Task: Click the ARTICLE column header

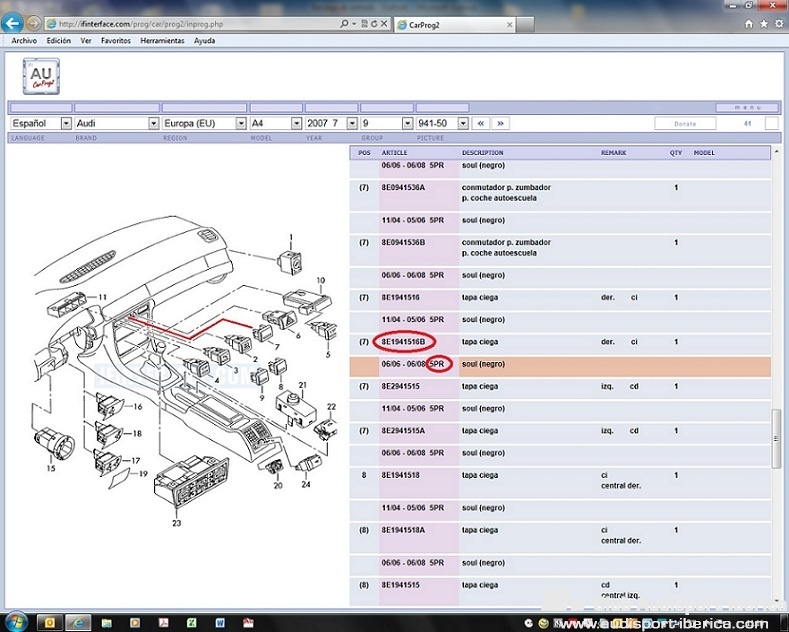Action: (394, 152)
